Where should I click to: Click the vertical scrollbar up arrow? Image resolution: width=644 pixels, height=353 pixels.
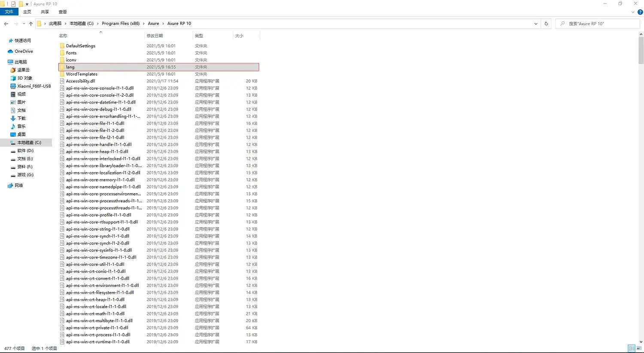(x=641, y=34)
